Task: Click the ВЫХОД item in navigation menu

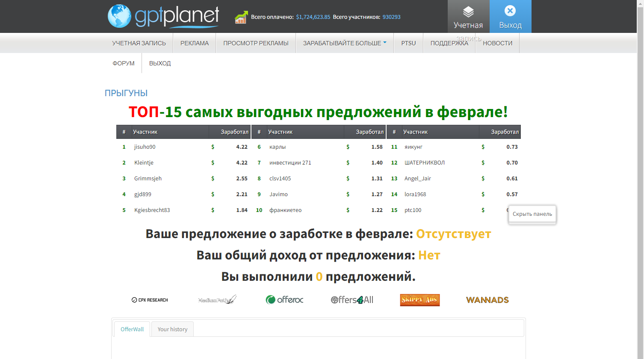Action: pyautogui.click(x=160, y=63)
